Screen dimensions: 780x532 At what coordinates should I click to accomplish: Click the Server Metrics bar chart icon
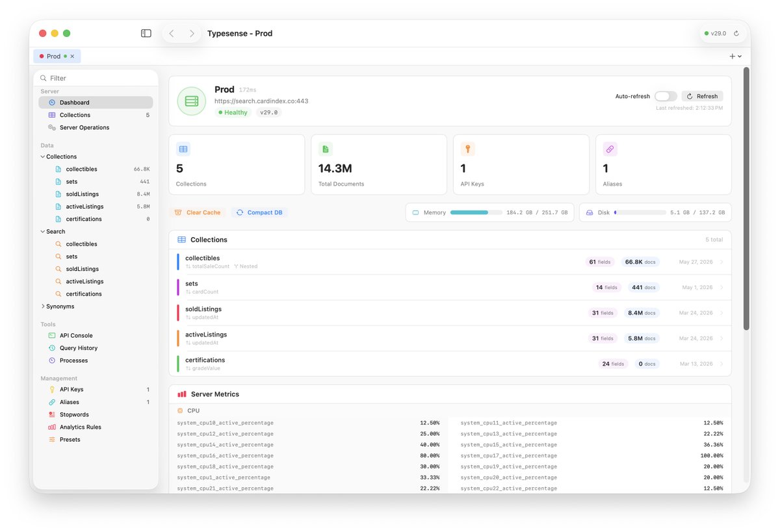click(x=182, y=394)
